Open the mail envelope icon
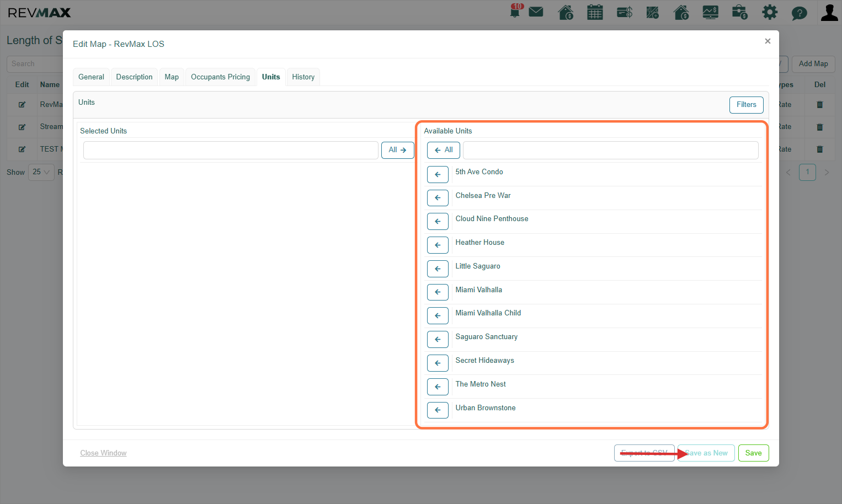The width and height of the screenshot is (842, 504). pyautogui.click(x=536, y=12)
